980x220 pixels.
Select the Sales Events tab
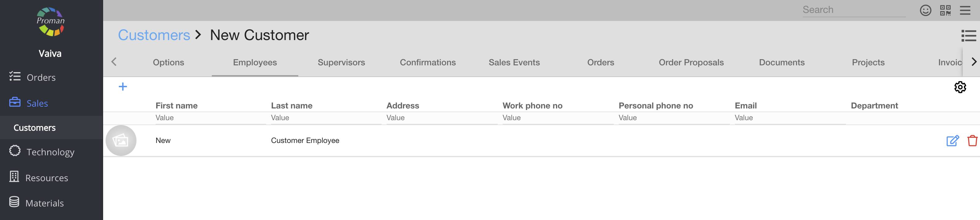[x=514, y=62]
